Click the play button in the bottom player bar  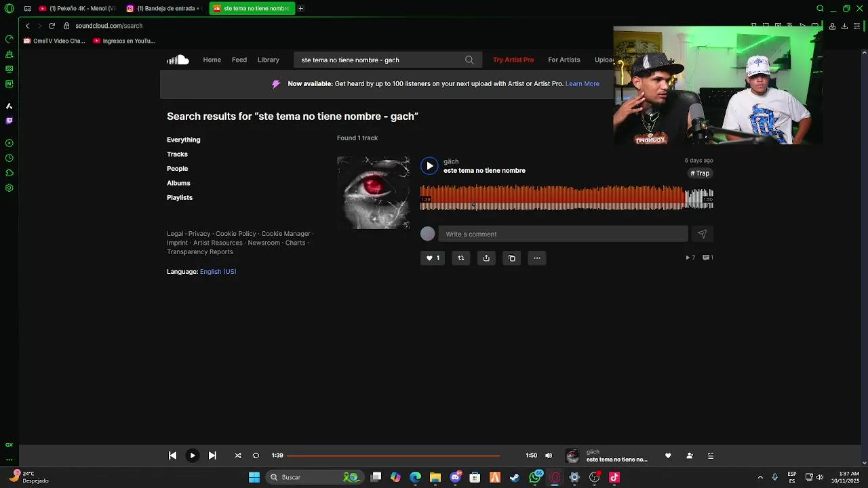pyautogui.click(x=192, y=455)
